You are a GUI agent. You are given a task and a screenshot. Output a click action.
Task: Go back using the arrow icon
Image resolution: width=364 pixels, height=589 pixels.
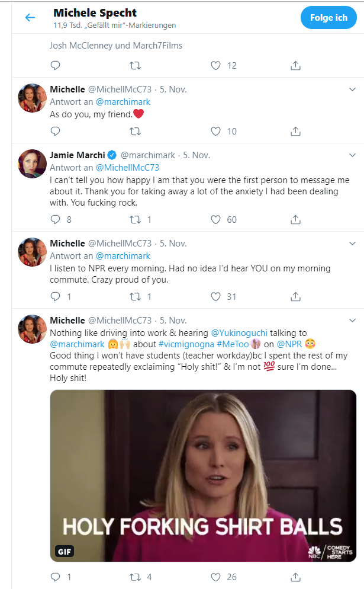coord(30,17)
